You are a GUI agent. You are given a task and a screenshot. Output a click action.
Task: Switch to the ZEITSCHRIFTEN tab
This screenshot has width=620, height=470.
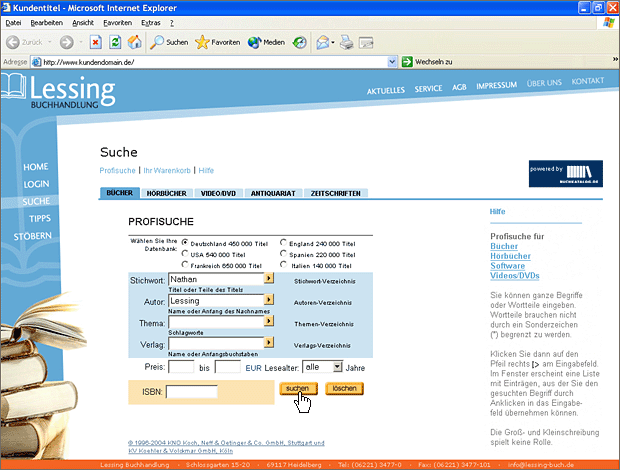click(x=336, y=193)
